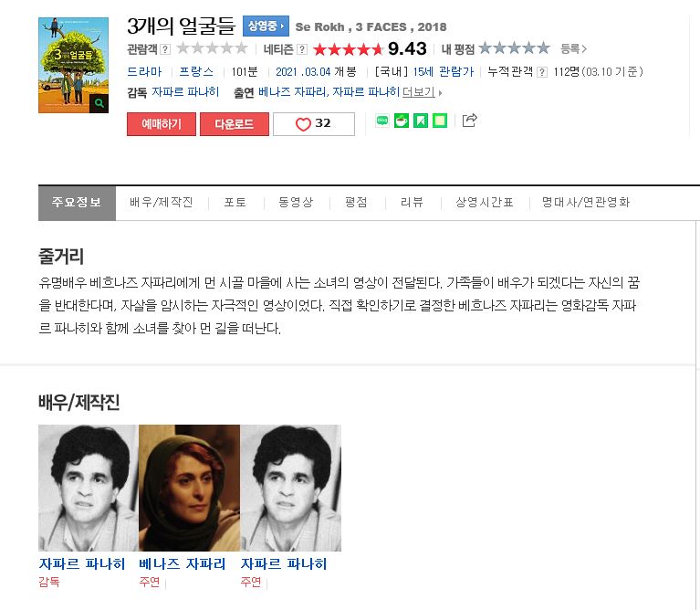
Task: Open 베나즈 자파리 actress photo thumbnail
Action: (189, 488)
